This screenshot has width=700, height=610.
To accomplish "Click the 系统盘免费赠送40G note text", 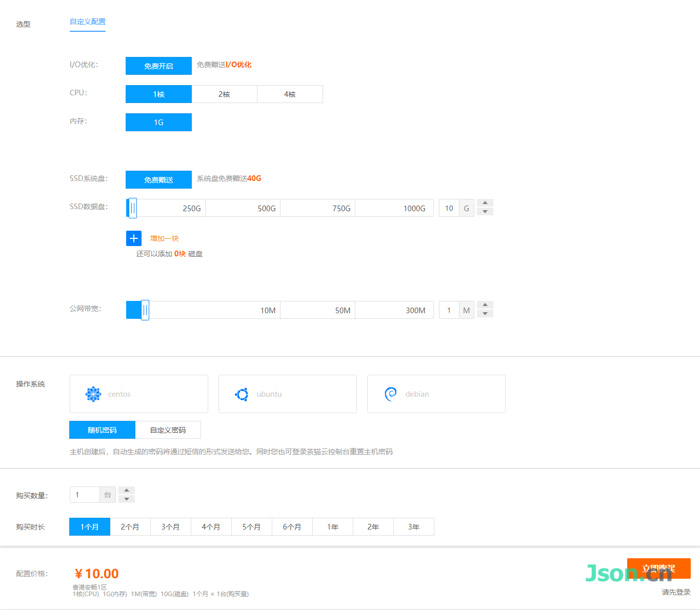I will [x=229, y=178].
